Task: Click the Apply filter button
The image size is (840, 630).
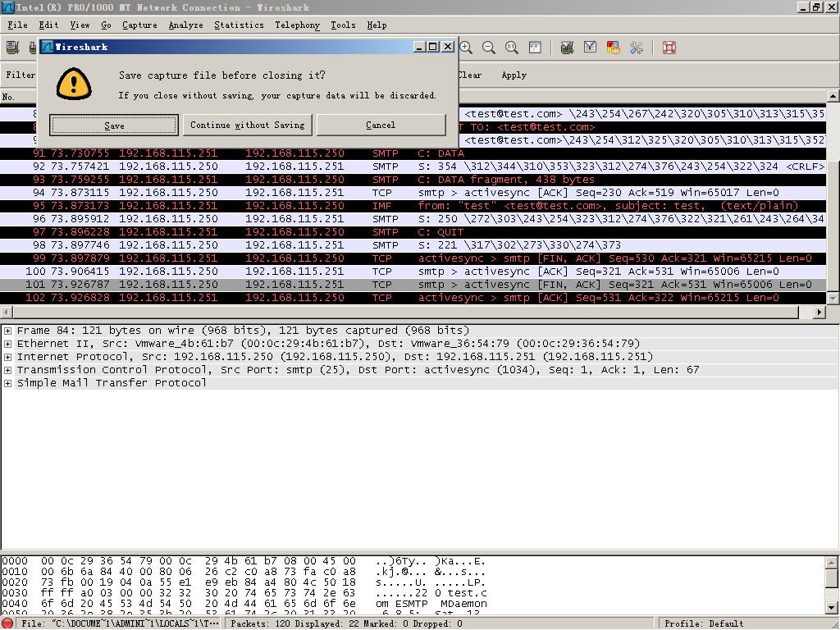Action: [x=514, y=75]
